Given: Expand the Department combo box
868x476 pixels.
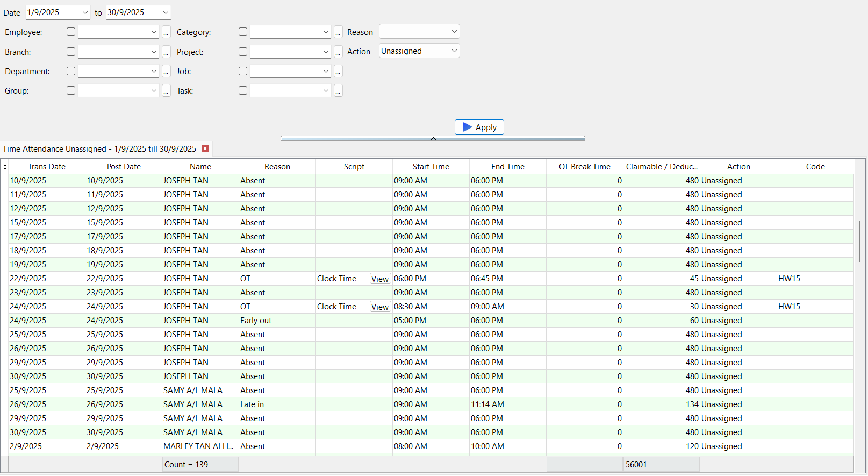Looking at the screenshot, I should pos(154,71).
